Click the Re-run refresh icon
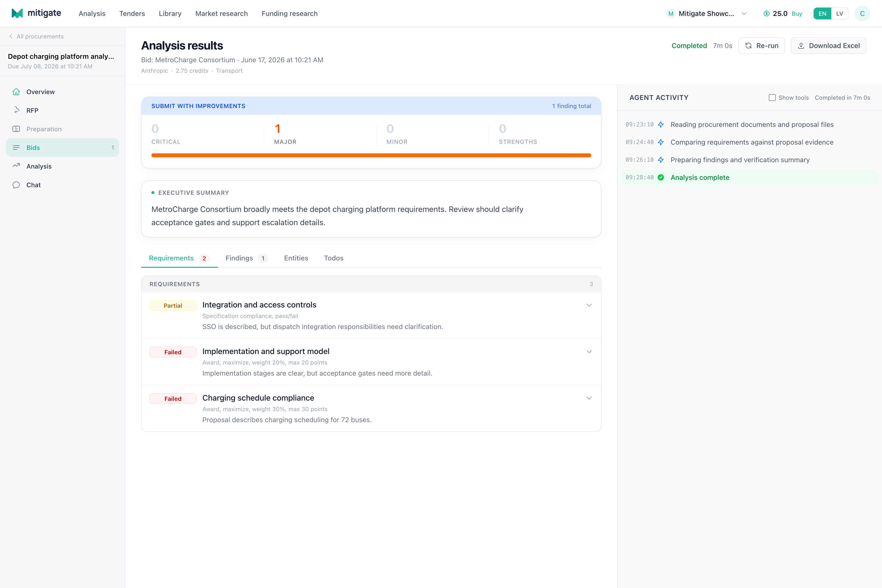Screen dimensions: 882x588 click(748, 46)
